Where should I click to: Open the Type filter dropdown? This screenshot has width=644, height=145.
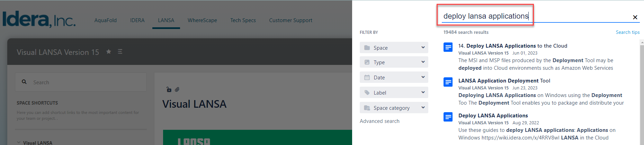click(394, 62)
